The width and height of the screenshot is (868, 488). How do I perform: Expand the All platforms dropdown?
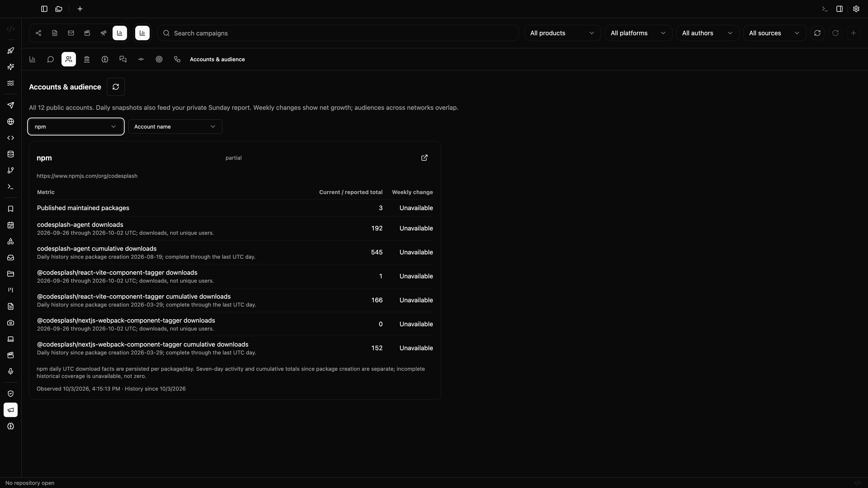[x=638, y=33]
